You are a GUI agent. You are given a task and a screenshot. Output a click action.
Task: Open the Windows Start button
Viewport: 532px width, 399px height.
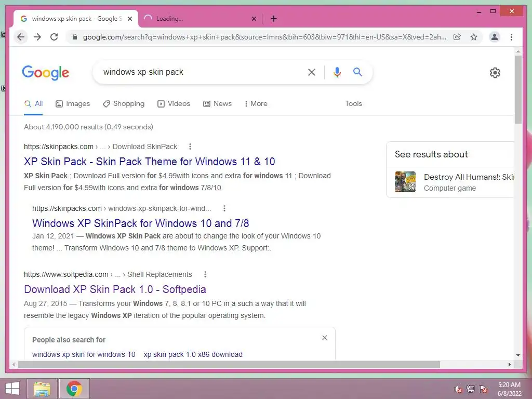click(x=12, y=389)
